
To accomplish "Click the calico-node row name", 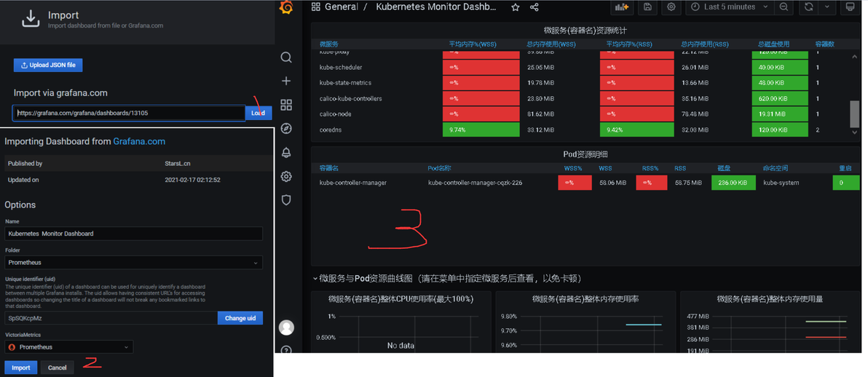I will (335, 114).
